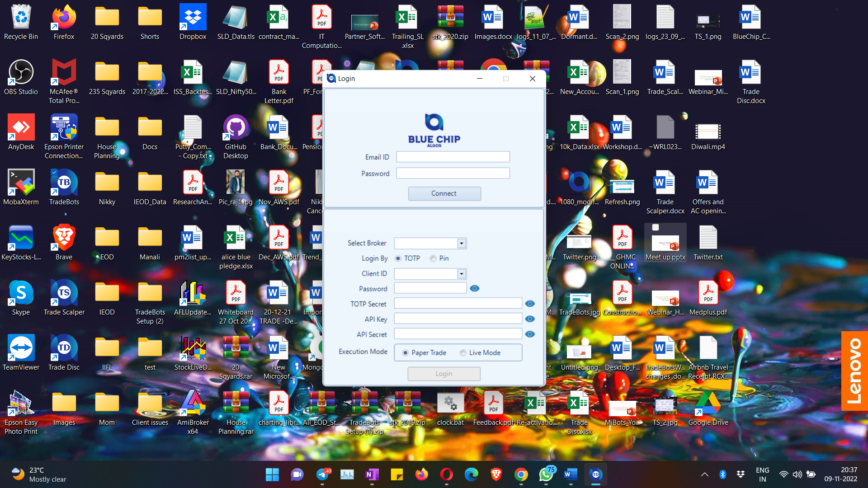The image size is (868, 488).
Task: Open the taskbar clock and date
Action: coord(840,474)
